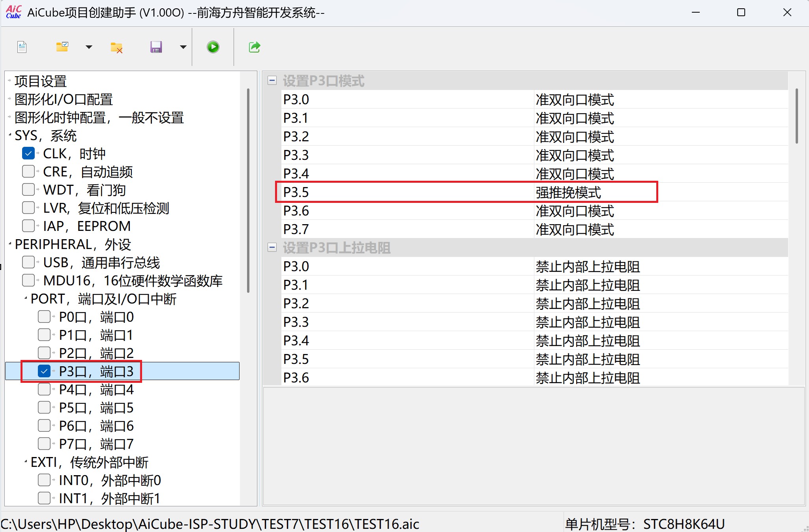Viewport: 809px width, 532px height.
Task: Enable the MDU16 checkbox
Action: (x=28, y=280)
